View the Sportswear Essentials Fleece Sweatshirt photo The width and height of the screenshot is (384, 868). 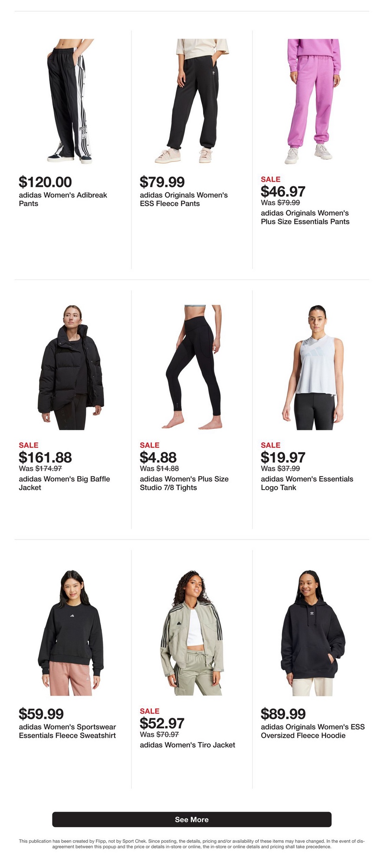[x=70, y=633]
